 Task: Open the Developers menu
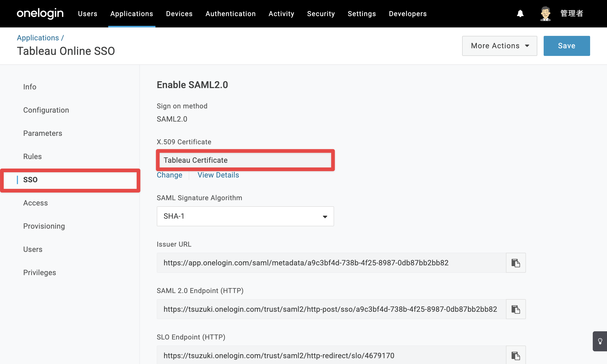click(x=408, y=14)
